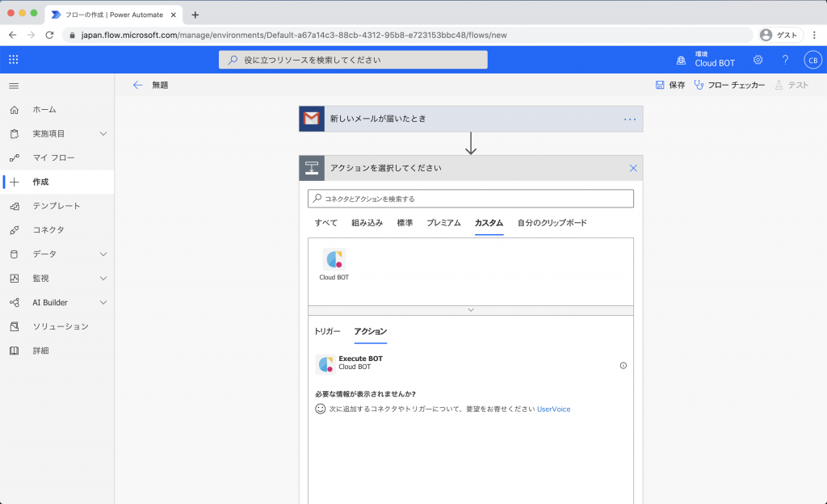Run the フロー チェッカー
Screen dimensions: 827x504
pyautogui.click(x=729, y=85)
